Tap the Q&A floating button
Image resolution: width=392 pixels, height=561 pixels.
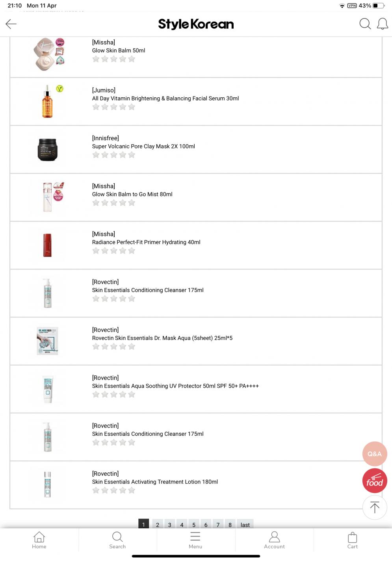pyautogui.click(x=375, y=454)
